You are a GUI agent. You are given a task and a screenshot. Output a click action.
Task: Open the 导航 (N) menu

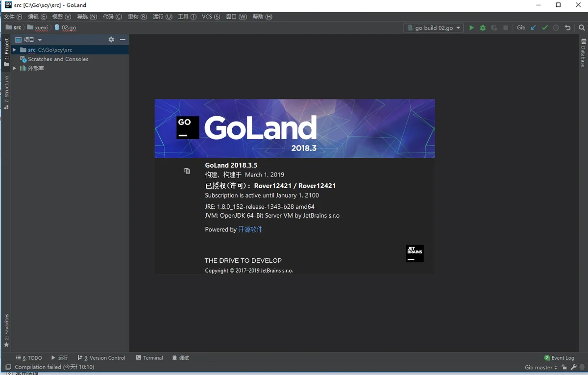[x=87, y=17]
